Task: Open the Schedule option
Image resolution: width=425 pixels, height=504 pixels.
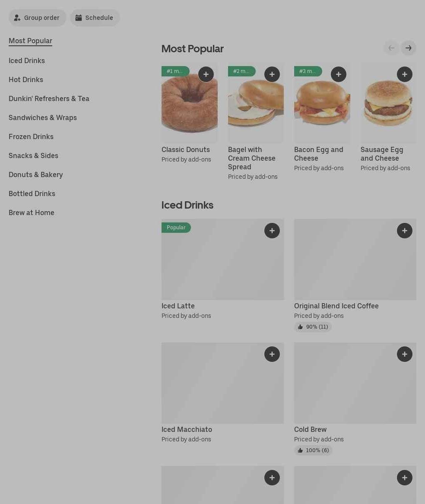Action: coord(95,18)
